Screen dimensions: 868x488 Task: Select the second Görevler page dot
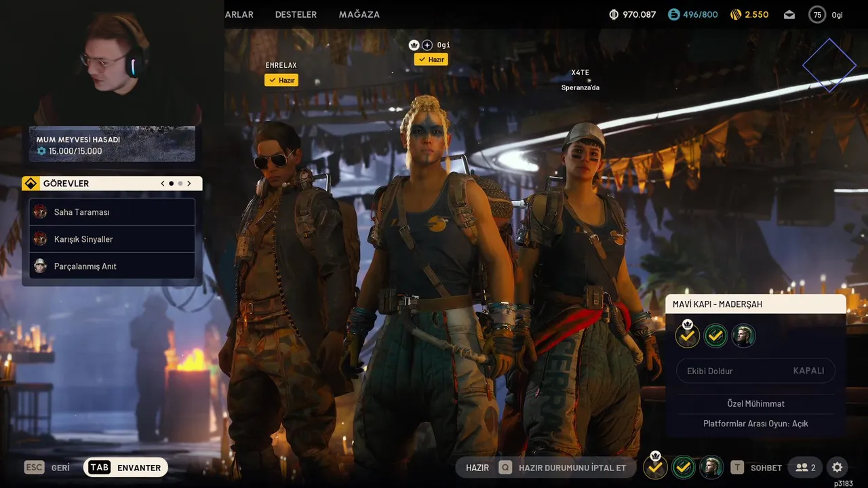(180, 184)
